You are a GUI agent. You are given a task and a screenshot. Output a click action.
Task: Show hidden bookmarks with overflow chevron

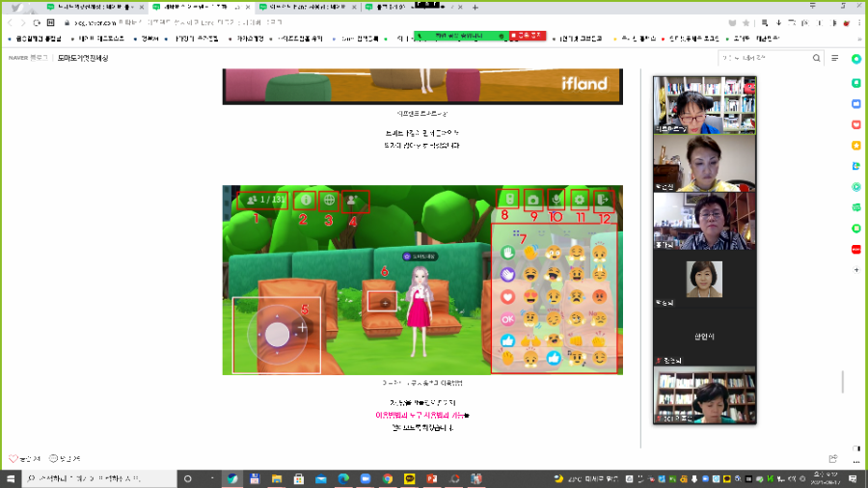click(859, 39)
